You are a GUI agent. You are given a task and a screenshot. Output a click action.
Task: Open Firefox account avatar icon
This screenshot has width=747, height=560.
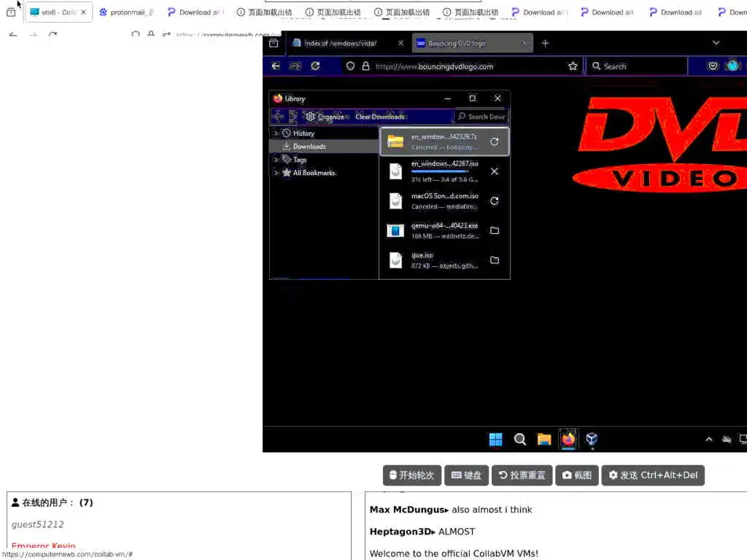click(732, 66)
